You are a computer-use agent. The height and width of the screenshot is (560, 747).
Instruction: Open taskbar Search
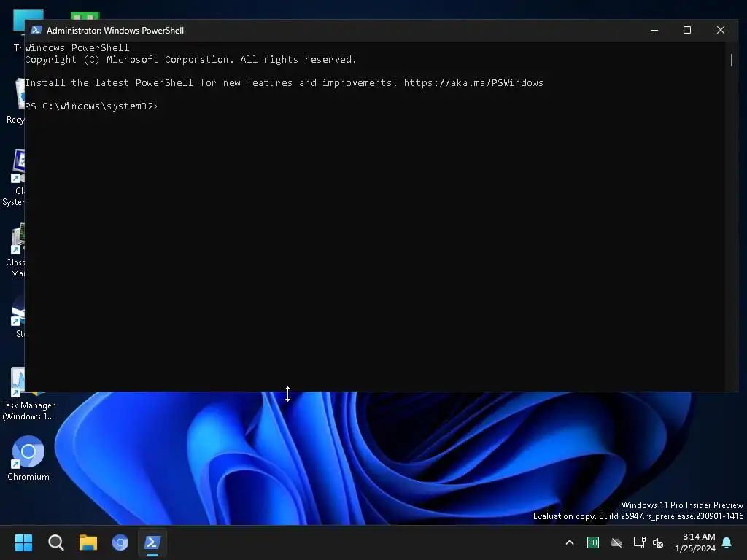[55, 542]
